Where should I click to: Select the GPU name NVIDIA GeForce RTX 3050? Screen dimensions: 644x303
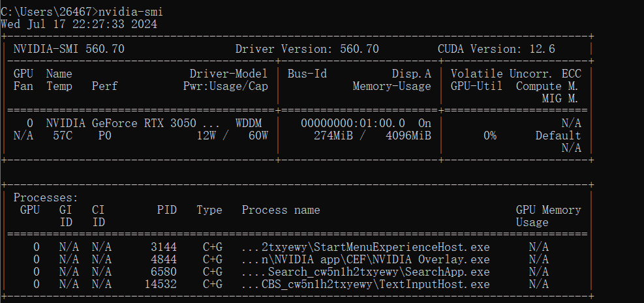coord(121,123)
